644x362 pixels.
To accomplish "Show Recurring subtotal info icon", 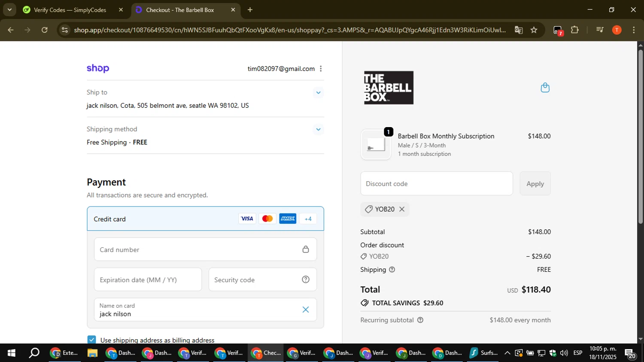I will coord(420,320).
